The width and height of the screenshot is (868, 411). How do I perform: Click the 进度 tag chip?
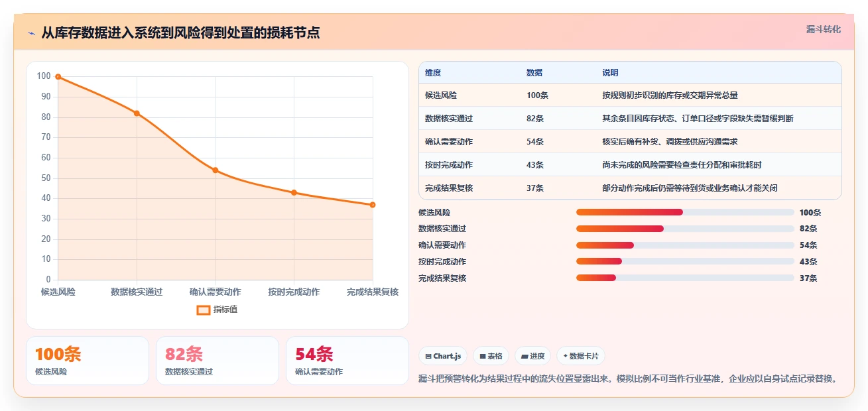[533, 356]
